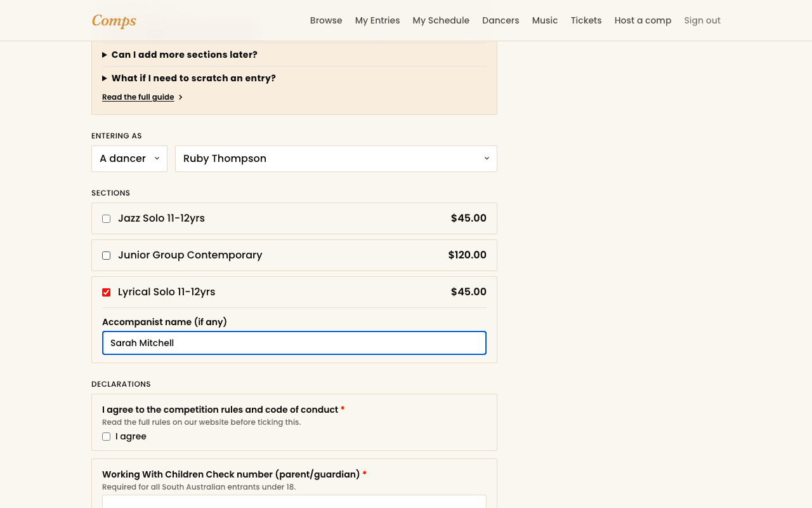812x508 pixels.
Task: Open My Schedule page
Action: coord(441,20)
